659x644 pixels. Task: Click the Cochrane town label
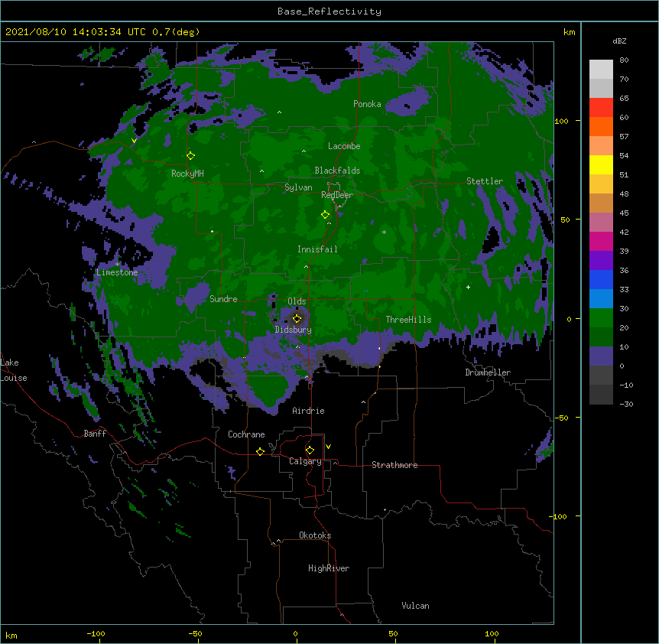tap(246, 434)
